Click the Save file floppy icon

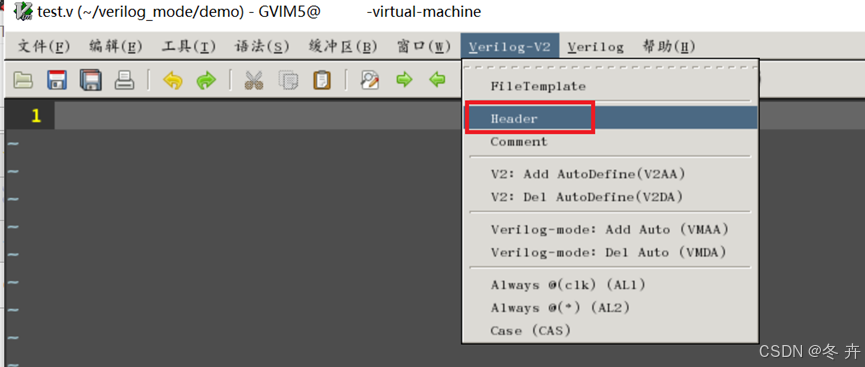pyautogui.click(x=57, y=80)
